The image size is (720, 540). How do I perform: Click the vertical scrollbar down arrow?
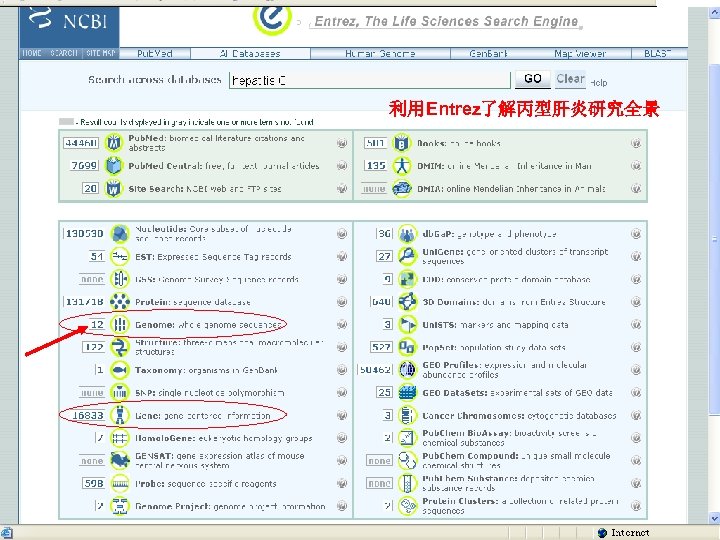pyautogui.click(x=714, y=518)
